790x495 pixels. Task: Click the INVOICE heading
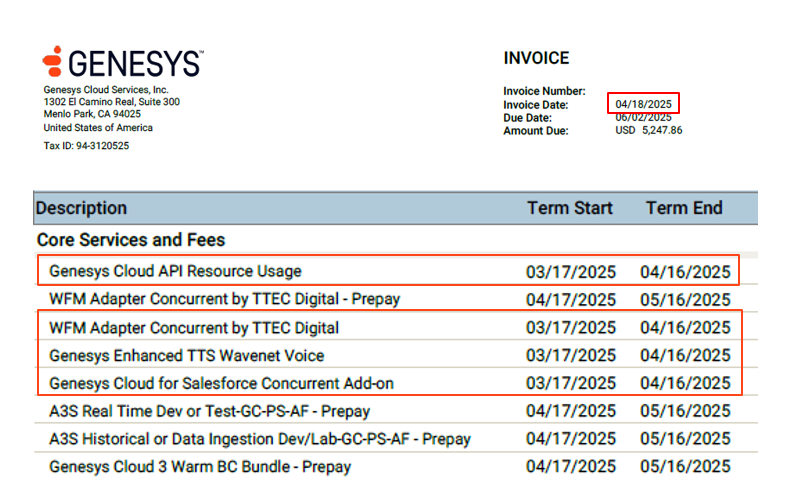tap(536, 58)
